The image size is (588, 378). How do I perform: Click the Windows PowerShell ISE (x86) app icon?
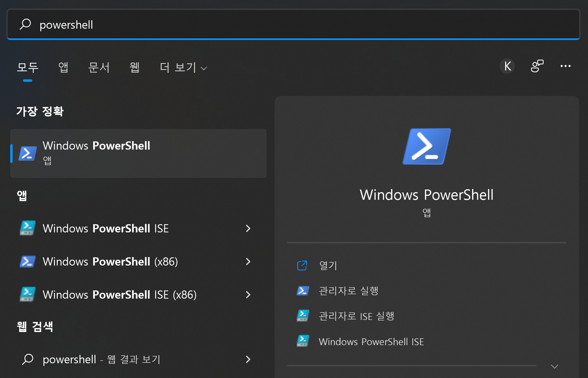28,294
